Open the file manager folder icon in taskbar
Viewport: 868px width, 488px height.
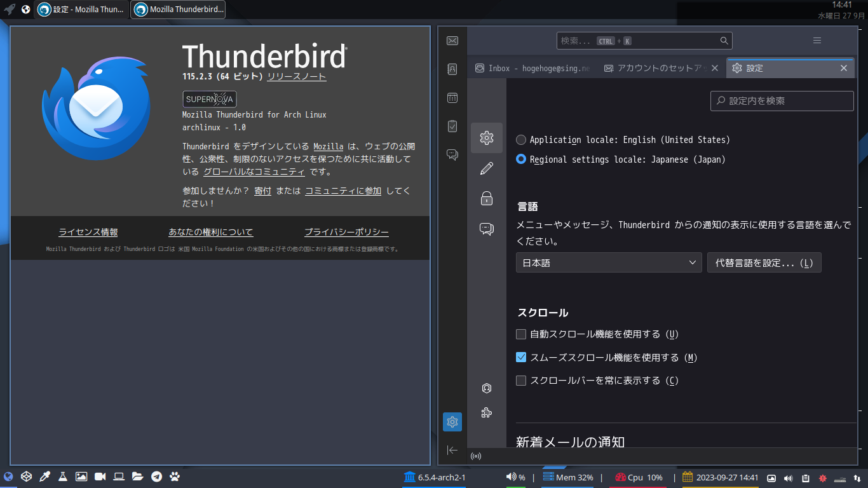pyautogui.click(x=137, y=477)
